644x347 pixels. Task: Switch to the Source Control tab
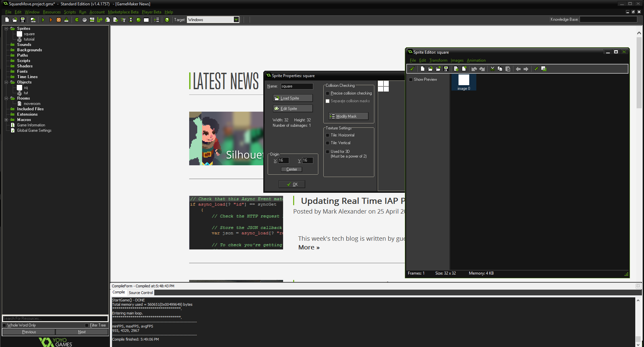tap(141, 292)
